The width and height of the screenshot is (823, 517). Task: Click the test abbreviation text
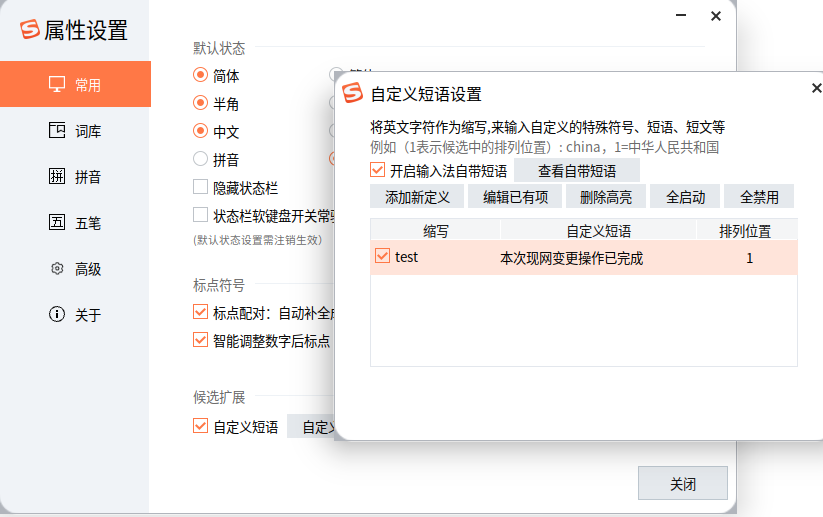pos(407,257)
